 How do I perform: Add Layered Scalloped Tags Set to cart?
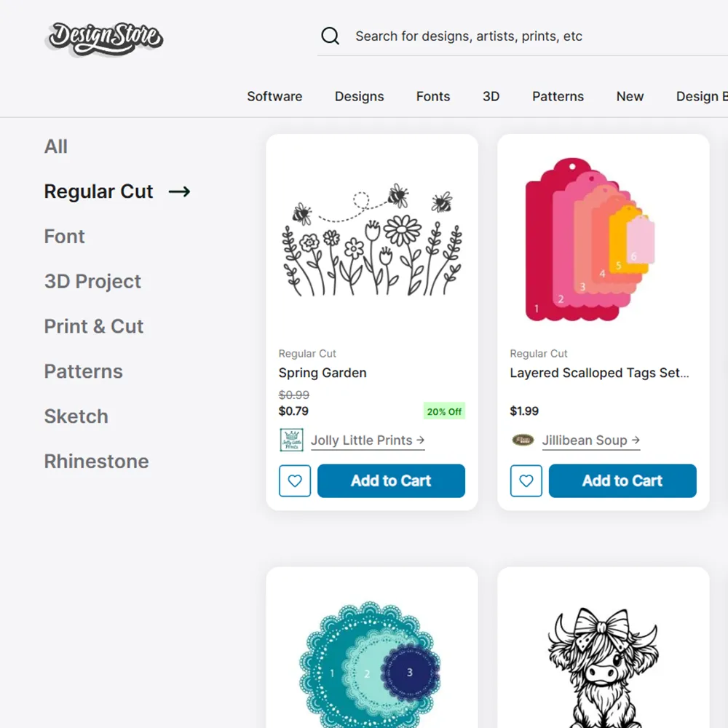622,480
